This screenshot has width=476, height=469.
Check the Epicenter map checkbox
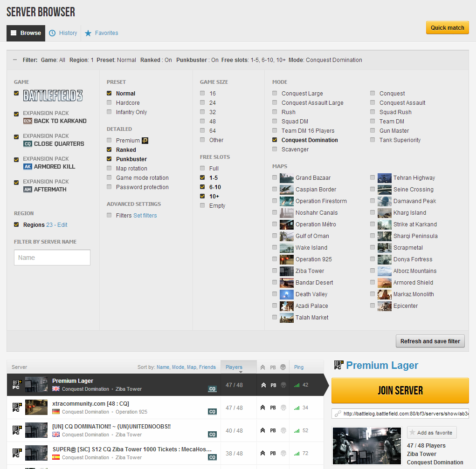373,306
